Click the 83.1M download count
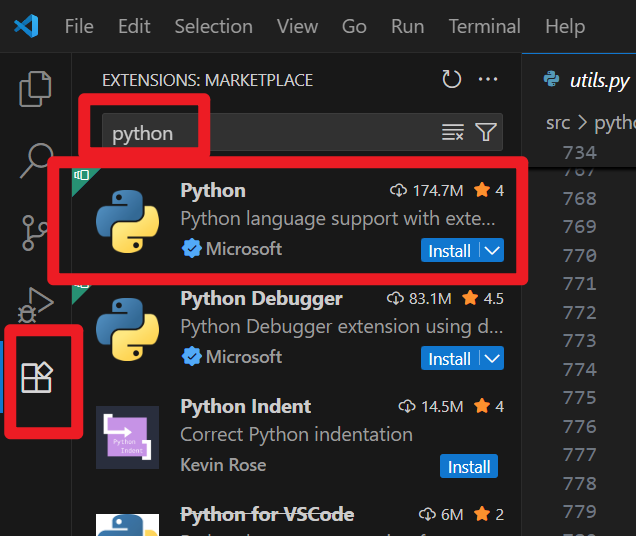This screenshot has height=536, width=636. tap(419, 298)
